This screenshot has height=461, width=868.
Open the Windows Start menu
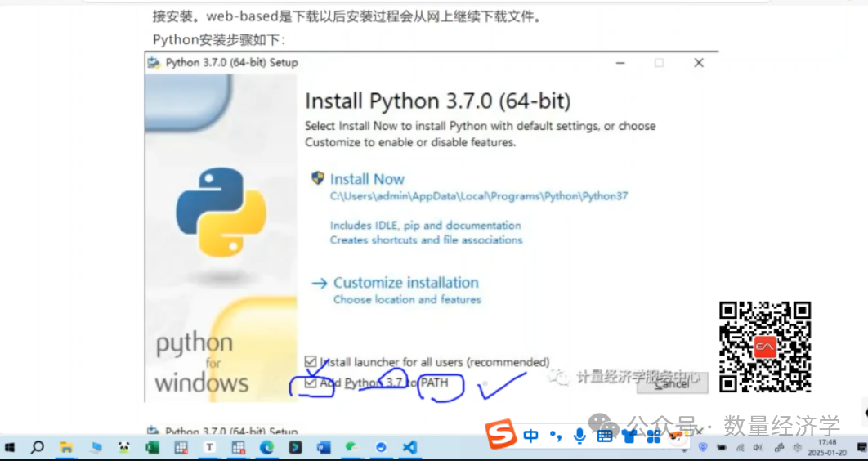[10, 447]
